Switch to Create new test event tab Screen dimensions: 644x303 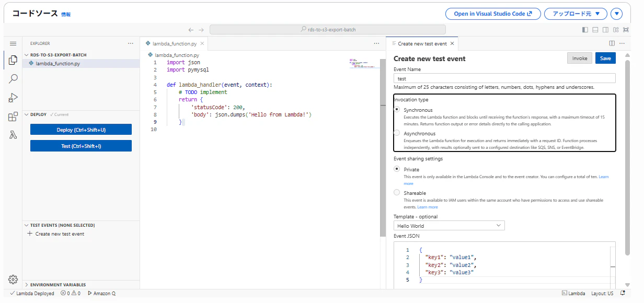422,44
